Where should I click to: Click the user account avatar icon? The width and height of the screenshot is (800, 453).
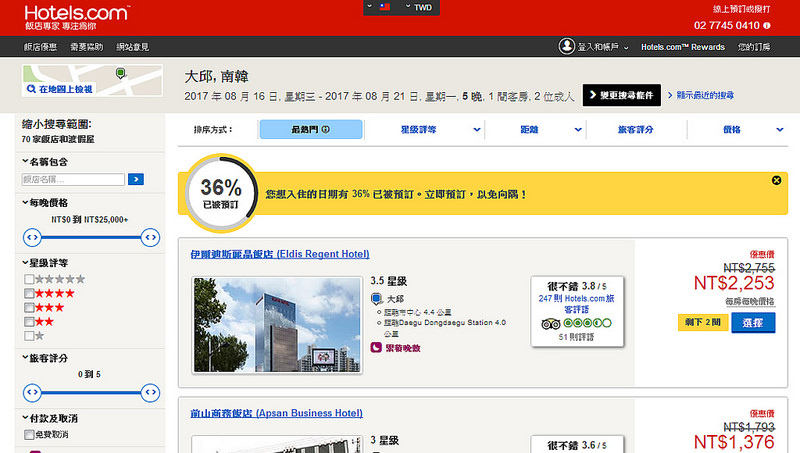[x=566, y=46]
